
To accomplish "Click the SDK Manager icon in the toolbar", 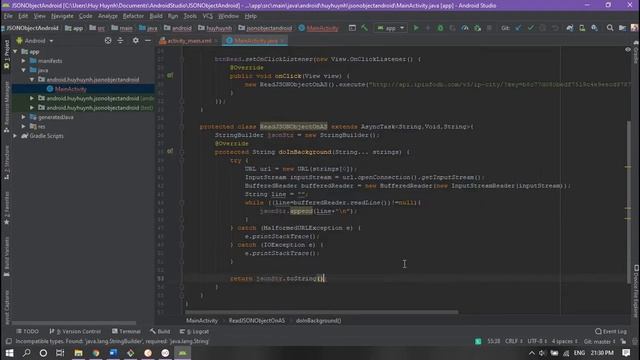I will (x=594, y=28).
